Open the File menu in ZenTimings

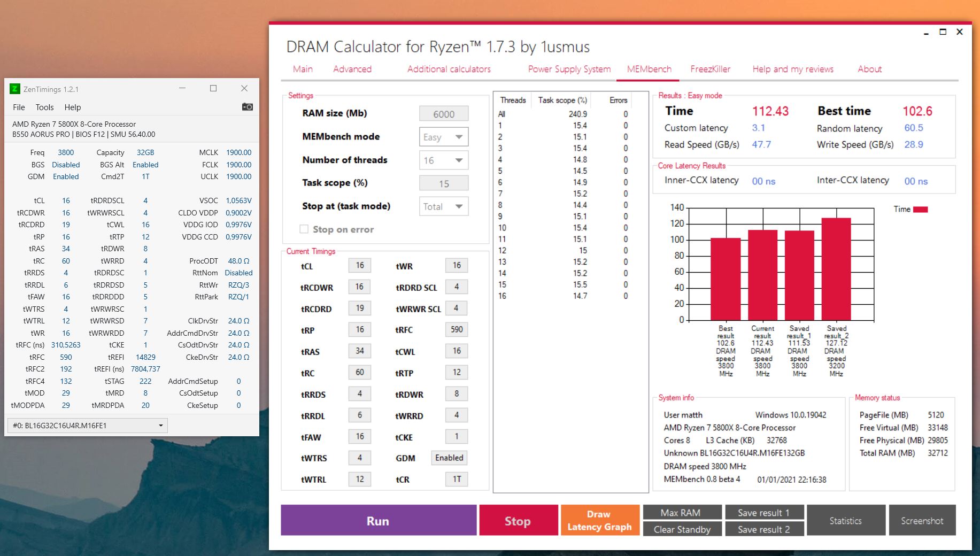click(x=19, y=107)
